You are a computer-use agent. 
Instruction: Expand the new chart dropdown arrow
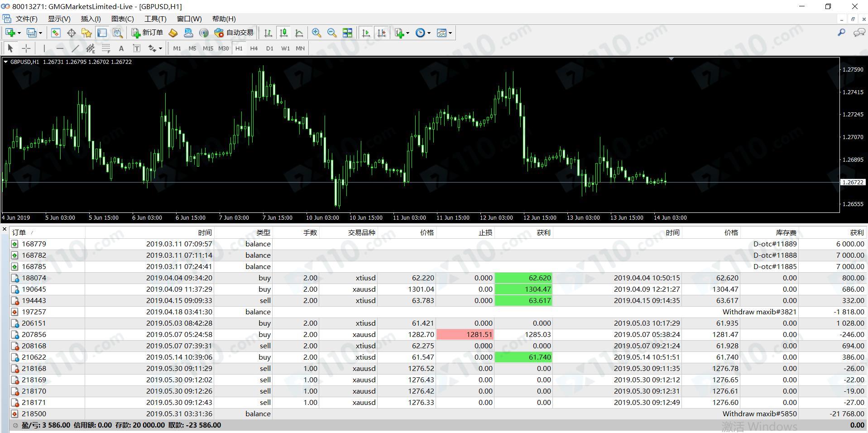[19, 33]
